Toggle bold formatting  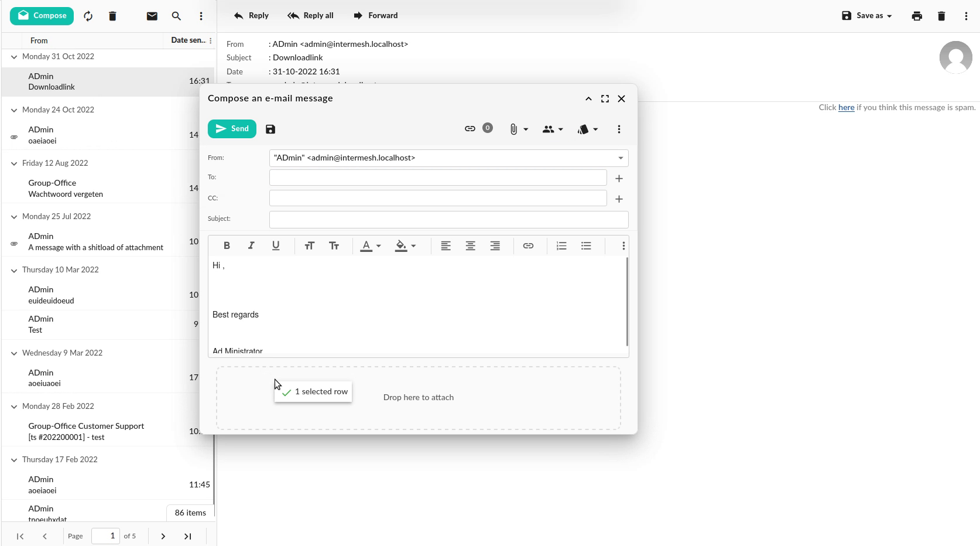227,246
